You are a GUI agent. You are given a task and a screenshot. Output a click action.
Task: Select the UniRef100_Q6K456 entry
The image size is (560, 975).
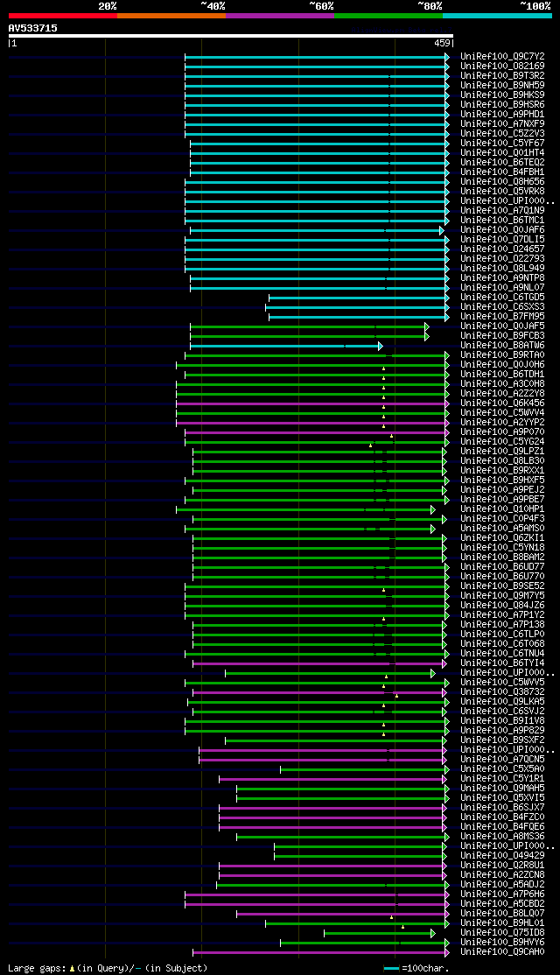(503, 403)
